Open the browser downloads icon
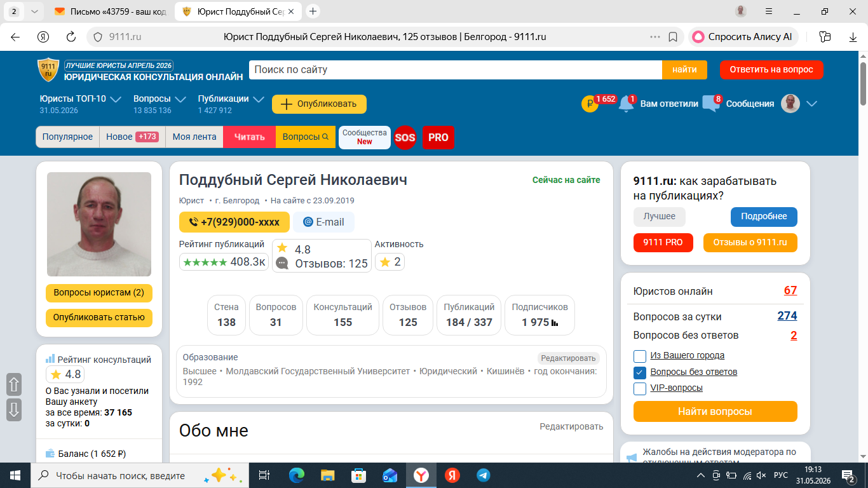This screenshot has width=868, height=488. tap(853, 37)
